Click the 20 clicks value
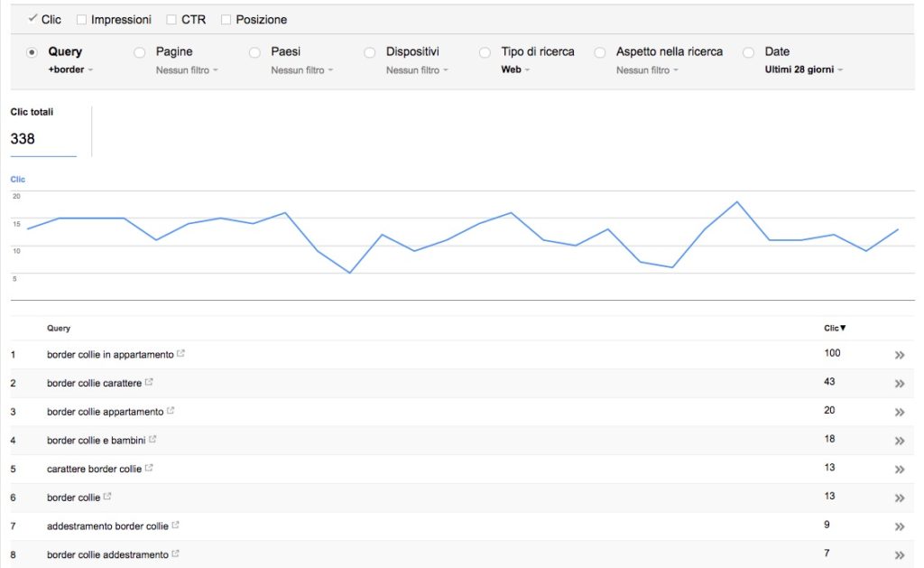This screenshot has width=924, height=568. [x=829, y=410]
